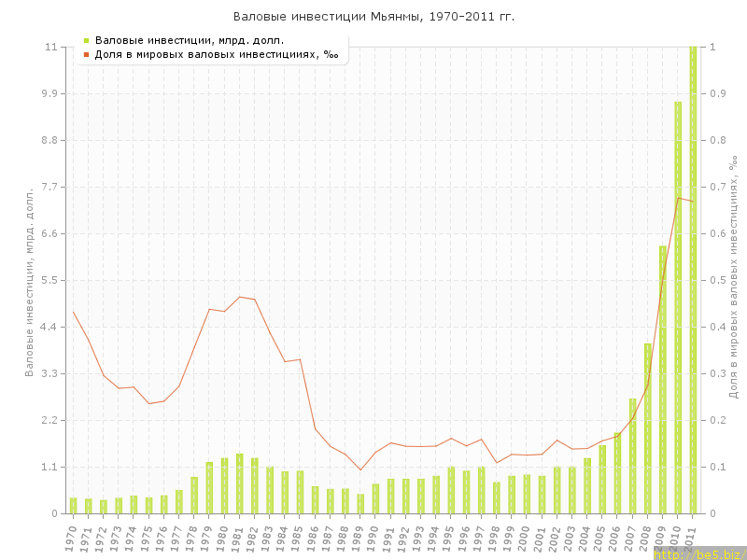Click the 9.9 value on left axis
The height and width of the screenshot is (560, 747).
tap(45, 93)
